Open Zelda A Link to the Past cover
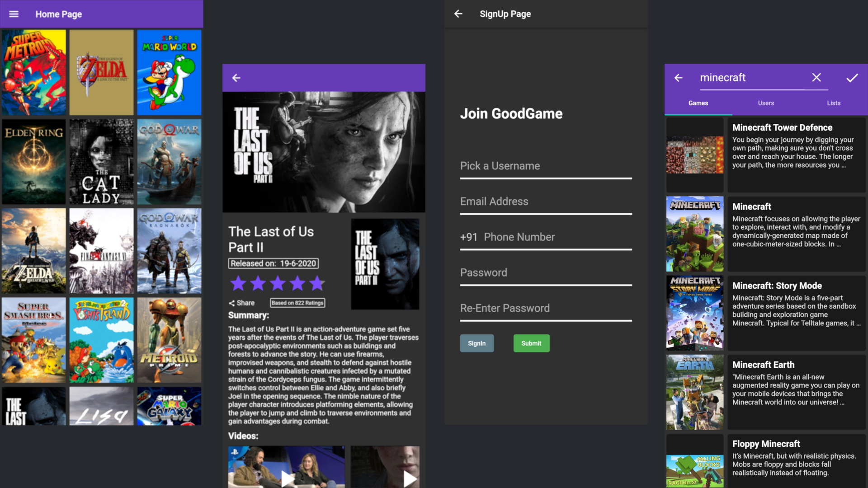The width and height of the screenshot is (868, 488). [102, 72]
